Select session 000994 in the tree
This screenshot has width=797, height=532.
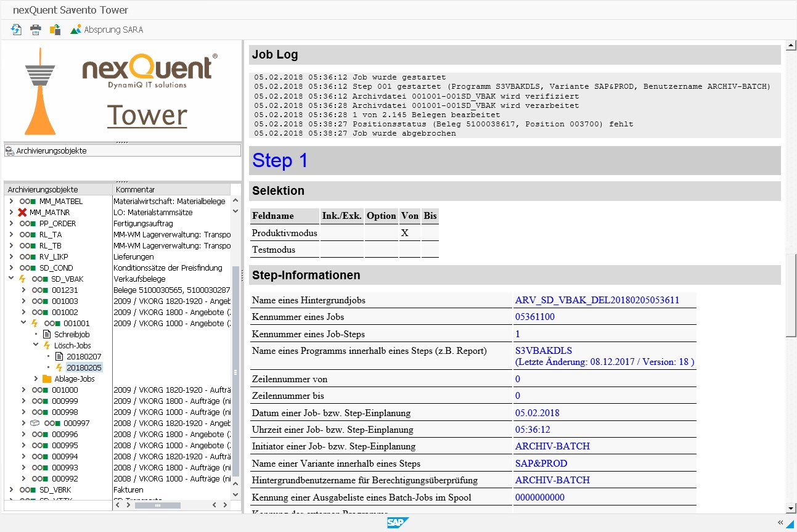click(x=65, y=456)
